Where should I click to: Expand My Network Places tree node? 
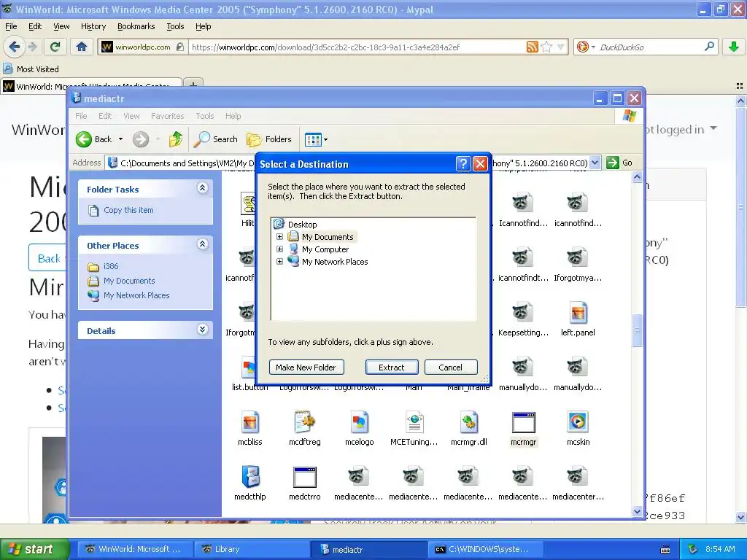pyautogui.click(x=279, y=262)
